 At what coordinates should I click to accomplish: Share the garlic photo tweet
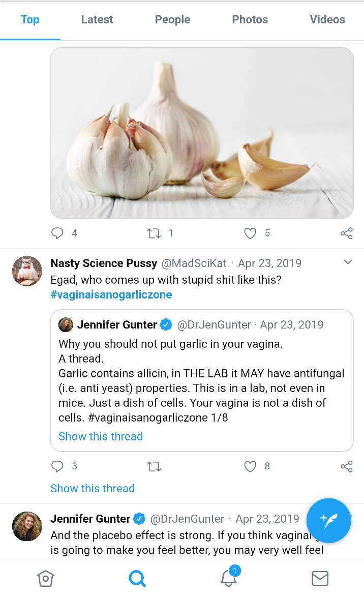(346, 233)
